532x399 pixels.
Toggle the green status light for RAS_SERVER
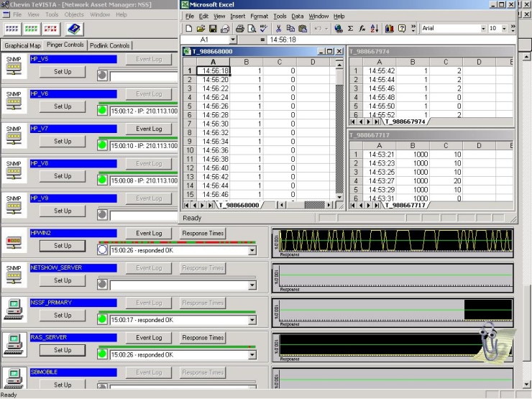click(102, 354)
